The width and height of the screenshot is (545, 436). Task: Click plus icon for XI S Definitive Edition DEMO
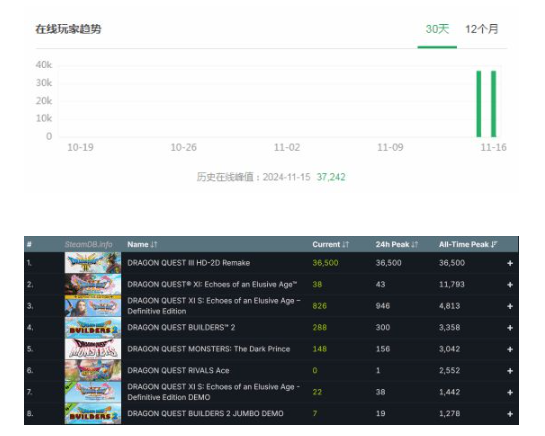[x=510, y=393]
